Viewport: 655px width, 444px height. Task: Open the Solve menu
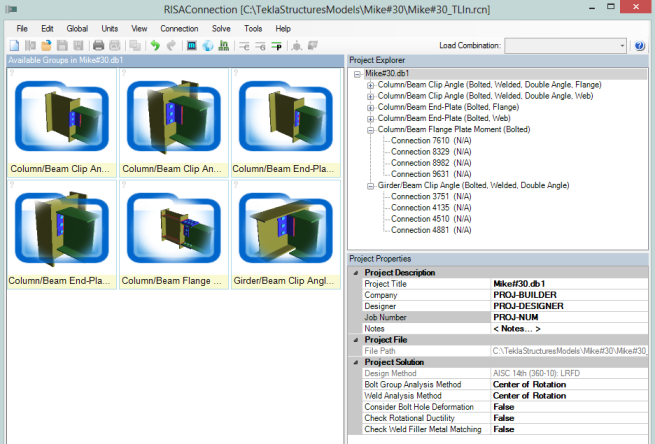[221, 29]
